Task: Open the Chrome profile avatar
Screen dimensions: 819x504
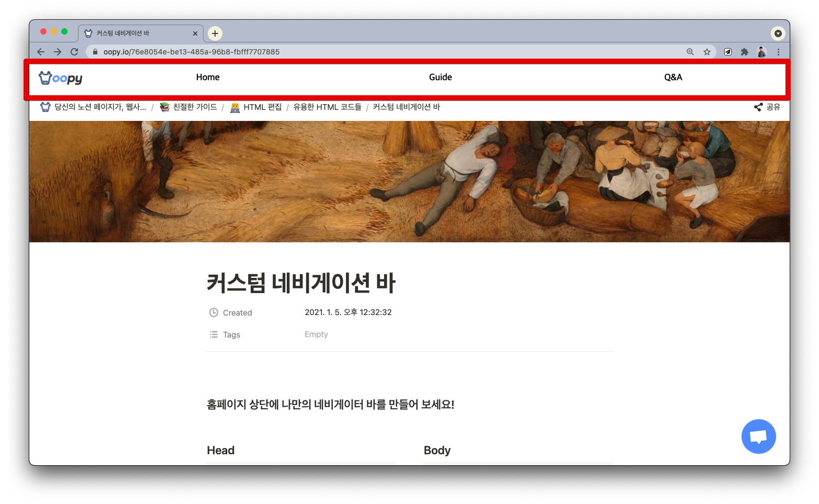Action: (x=762, y=52)
